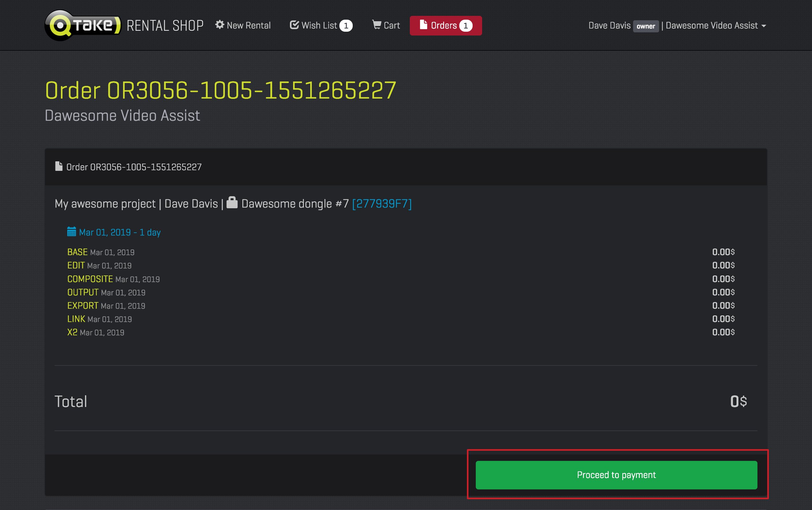Click RENTAL SHOP title text
Image resolution: width=812 pixels, height=510 pixels.
coord(165,26)
